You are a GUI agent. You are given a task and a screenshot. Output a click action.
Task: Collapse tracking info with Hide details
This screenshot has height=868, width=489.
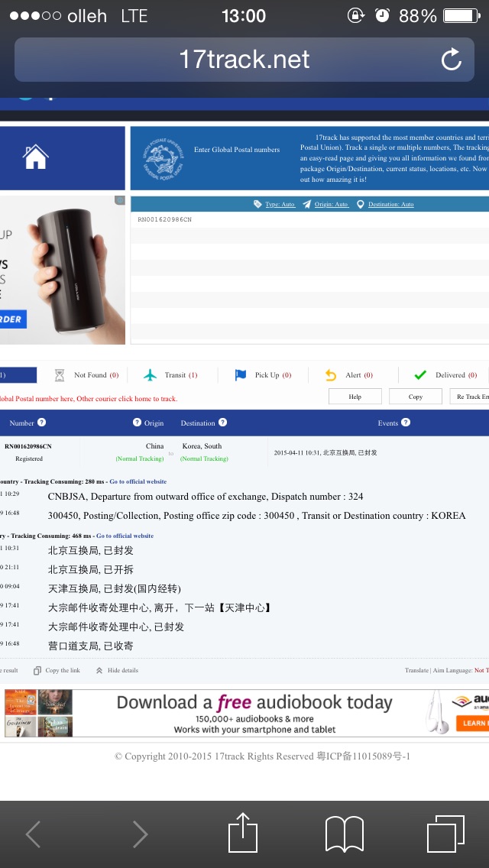[117, 670]
